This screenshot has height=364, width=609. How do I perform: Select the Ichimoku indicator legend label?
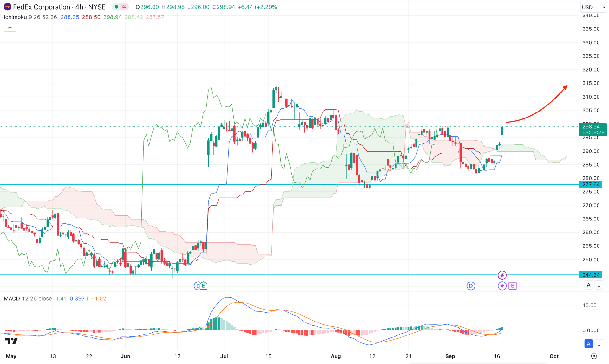click(15, 17)
